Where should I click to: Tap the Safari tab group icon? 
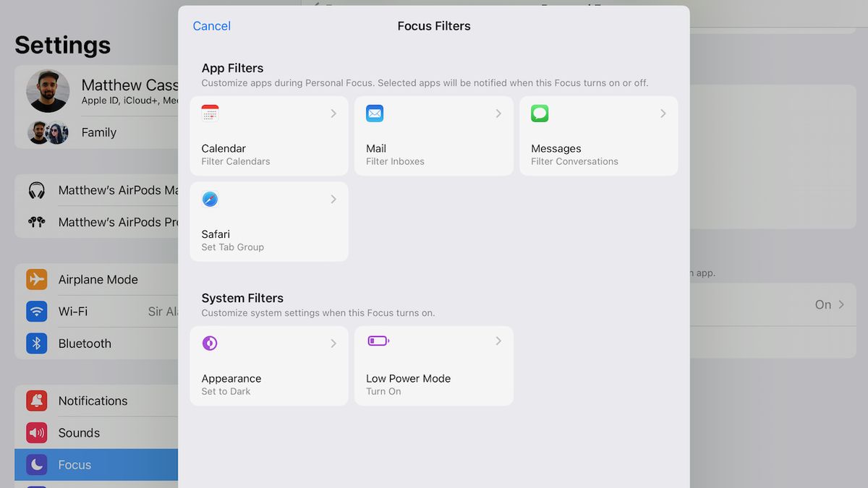point(210,199)
